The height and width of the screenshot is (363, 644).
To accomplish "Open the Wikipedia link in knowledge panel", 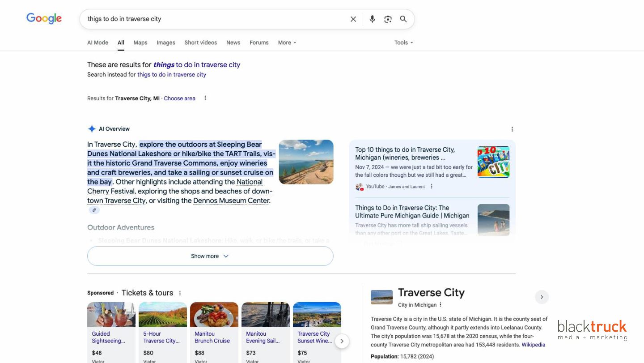I will (534, 345).
